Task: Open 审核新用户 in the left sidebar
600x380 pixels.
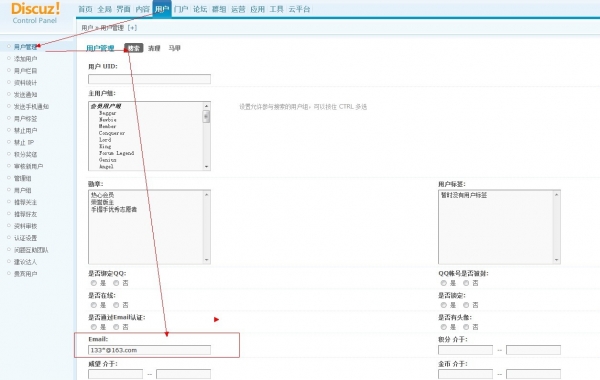Action: (28, 166)
